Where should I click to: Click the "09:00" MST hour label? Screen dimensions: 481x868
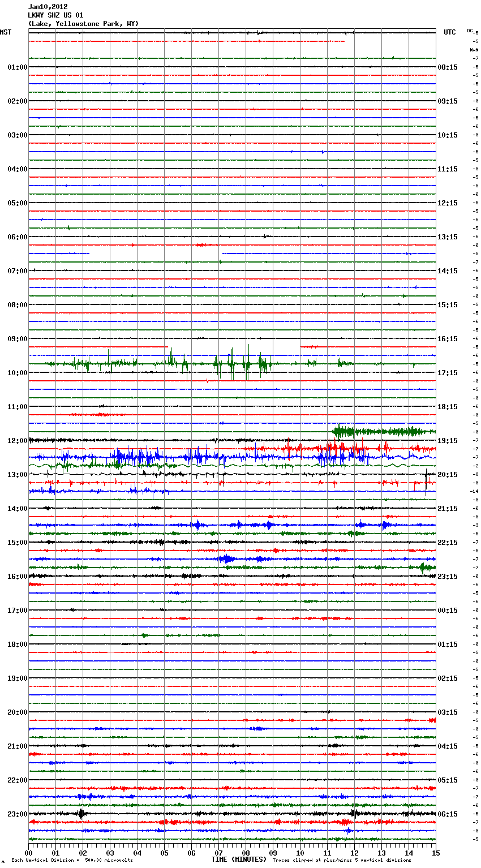tap(18, 339)
